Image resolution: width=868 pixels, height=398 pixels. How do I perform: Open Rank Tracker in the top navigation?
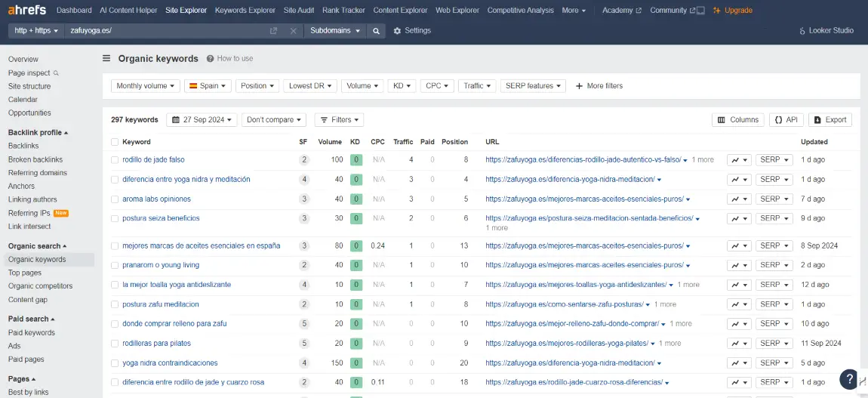tap(343, 10)
